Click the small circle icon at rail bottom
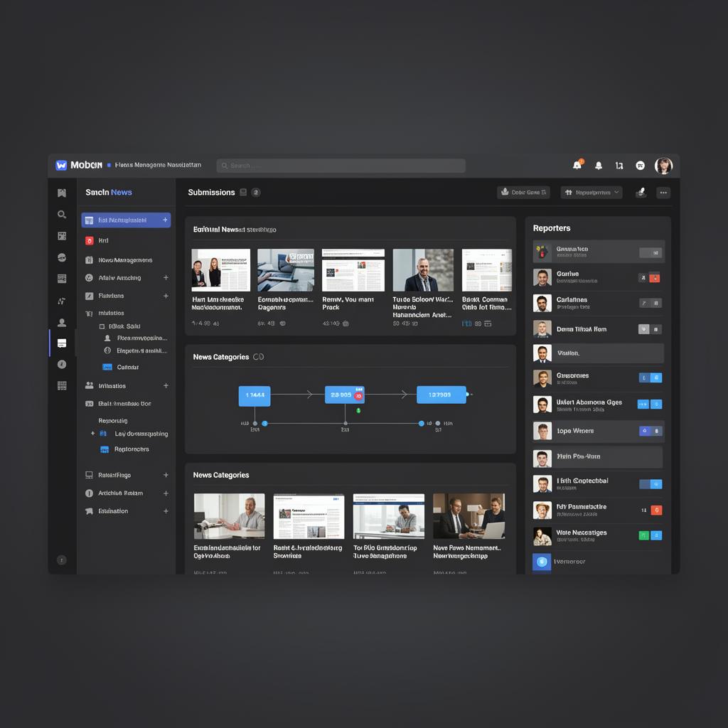 tap(61, 560)
